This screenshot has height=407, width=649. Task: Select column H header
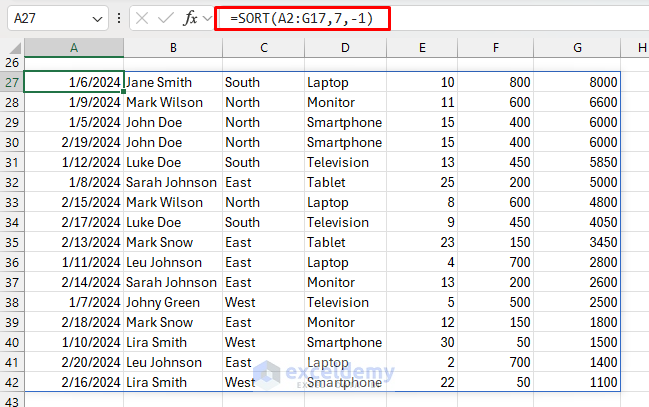[x=640, y=47]
